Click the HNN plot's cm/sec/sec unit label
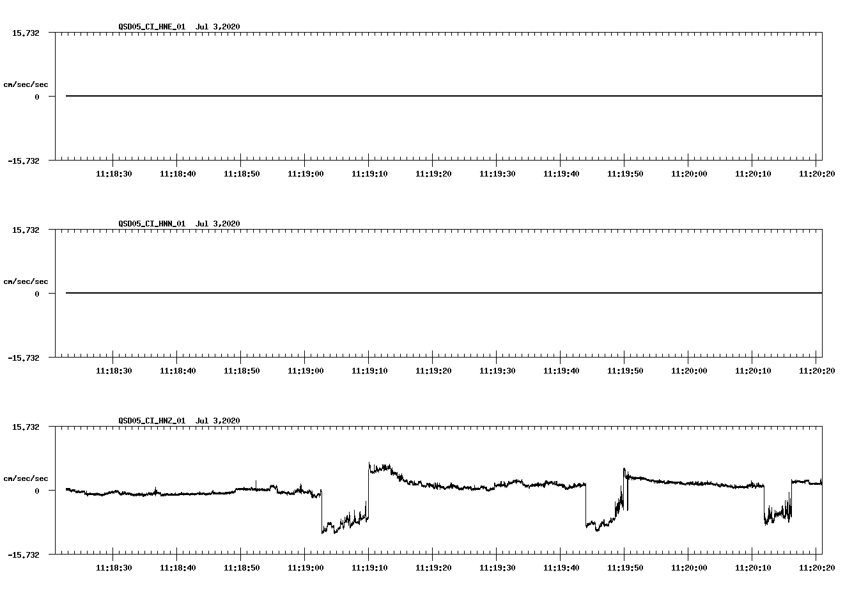868x591 pixels. tap(26, 281)
